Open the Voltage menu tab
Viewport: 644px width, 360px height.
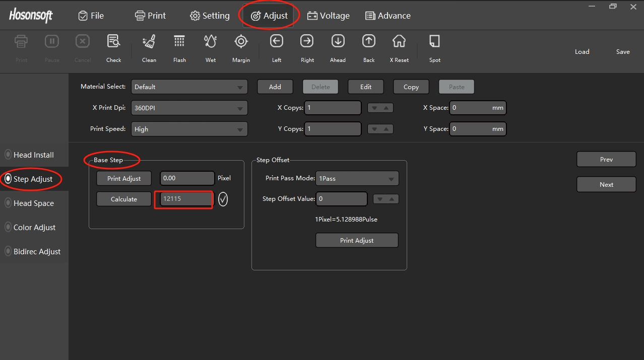tap(329, 16)
